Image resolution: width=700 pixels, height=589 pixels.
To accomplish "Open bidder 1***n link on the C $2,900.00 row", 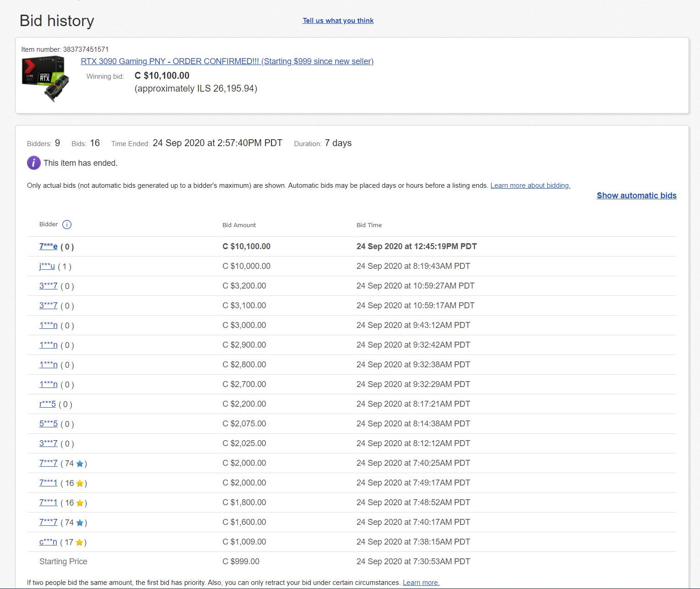I will pyautogui.click(x=49, y=345).
